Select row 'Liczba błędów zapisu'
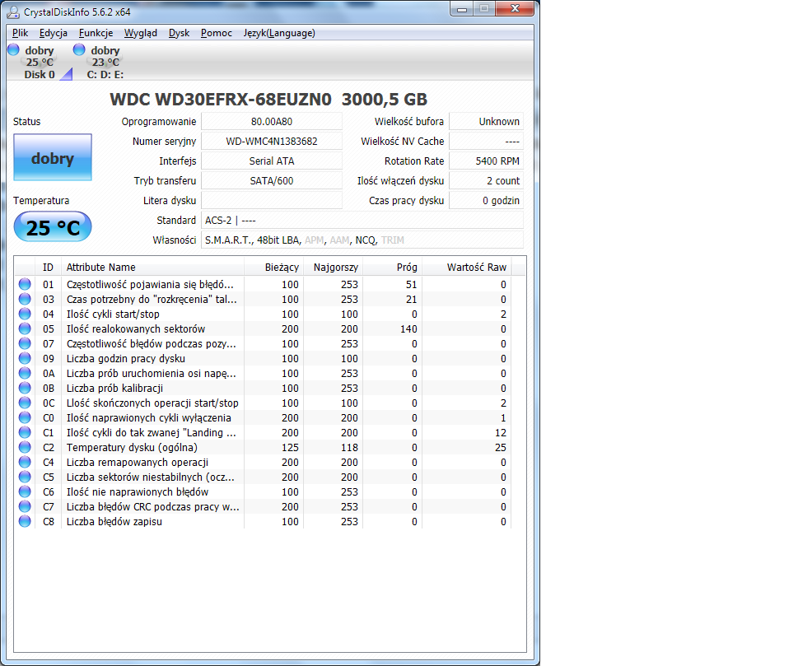This screenshot has height=666, width=812. [263, 522]
